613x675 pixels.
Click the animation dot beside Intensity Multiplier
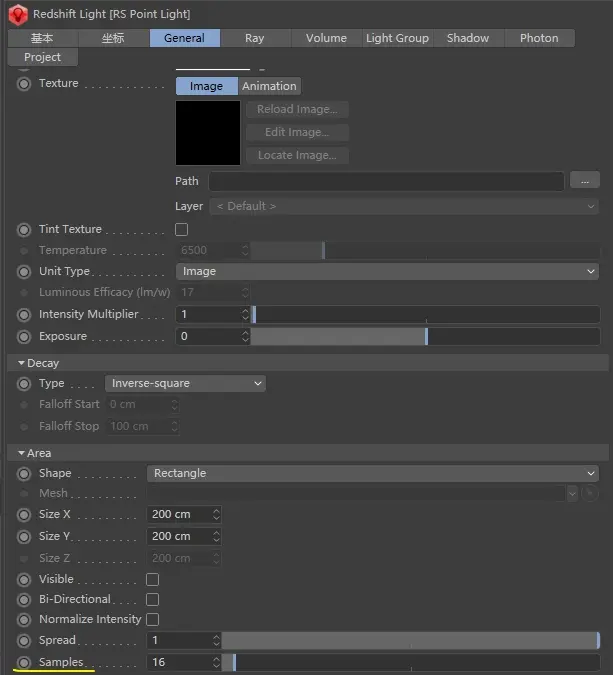pyautogui.click(x=24, y=315)
